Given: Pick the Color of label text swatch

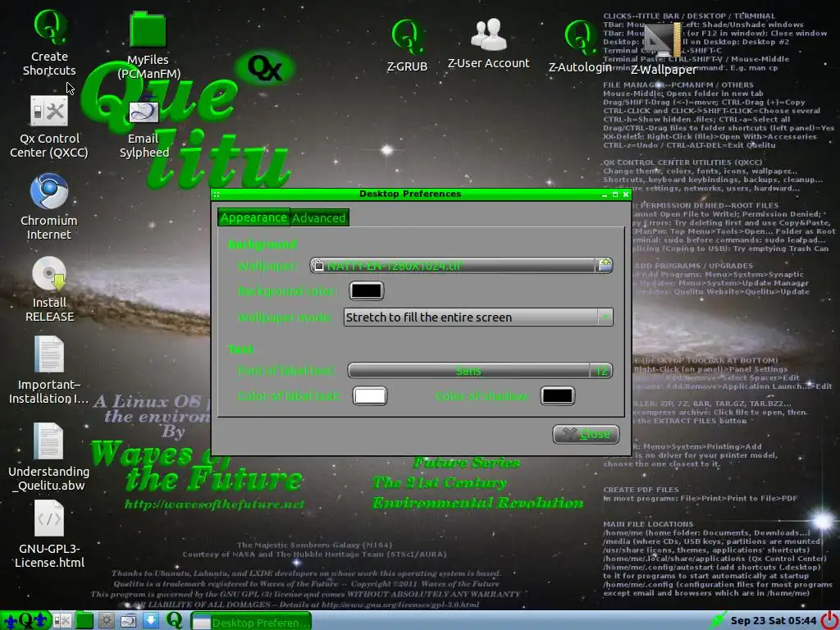Looking at the screenshot, I should [x=370, y=396].
